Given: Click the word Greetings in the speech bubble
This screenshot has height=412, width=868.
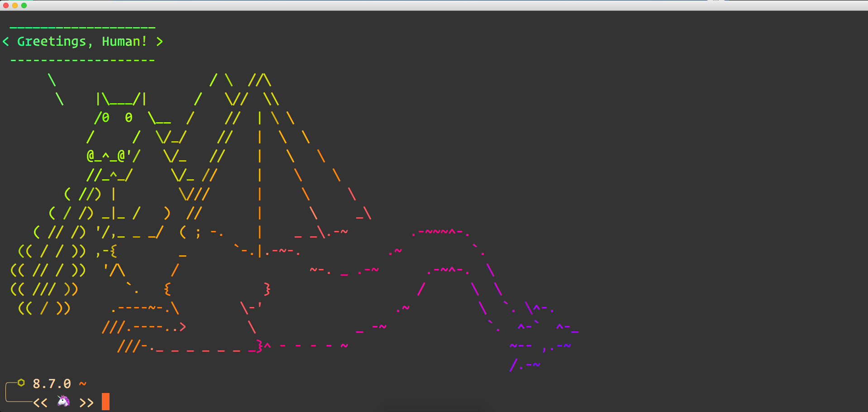Looking at the screenshot, I should 52,42.
